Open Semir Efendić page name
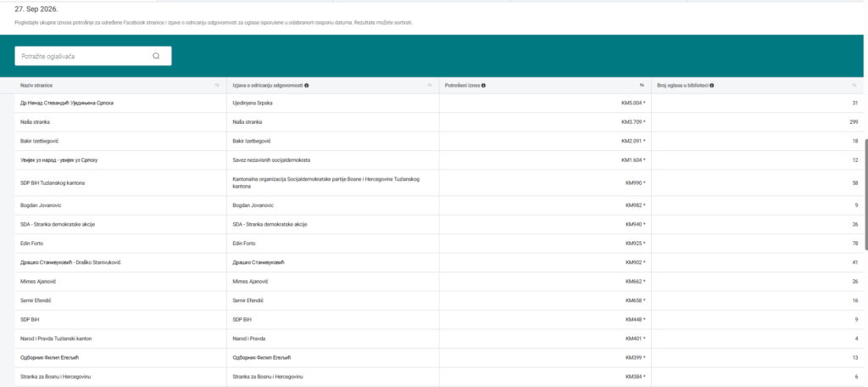 pyautogui.click(x=36, y=300)
